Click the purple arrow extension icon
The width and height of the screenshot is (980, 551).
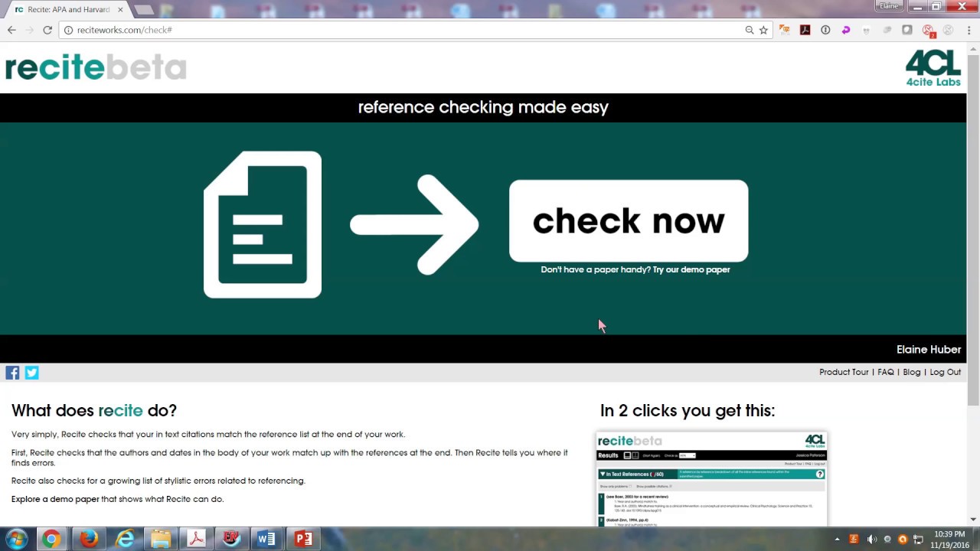coord(846,30)
